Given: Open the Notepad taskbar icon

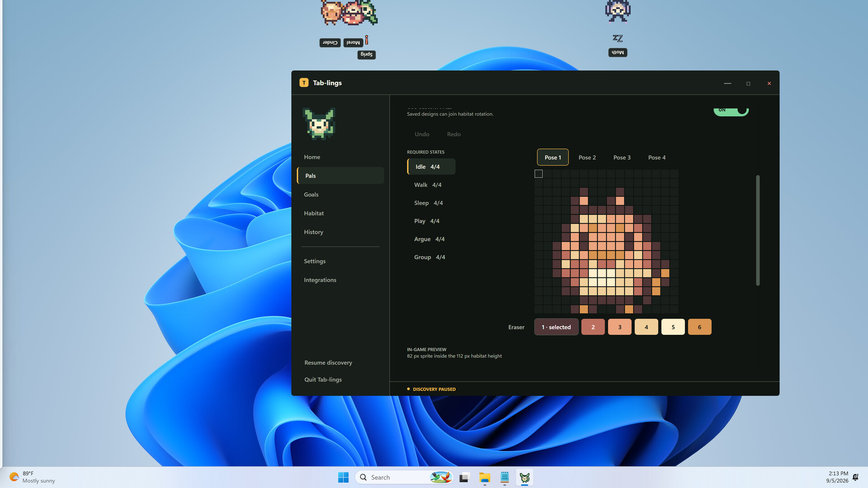Looking at the screenshot, I should coord(505,477).
